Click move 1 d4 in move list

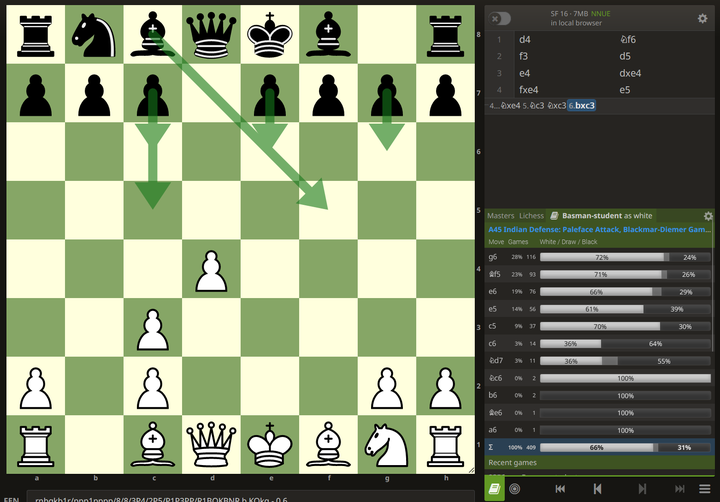525,41
